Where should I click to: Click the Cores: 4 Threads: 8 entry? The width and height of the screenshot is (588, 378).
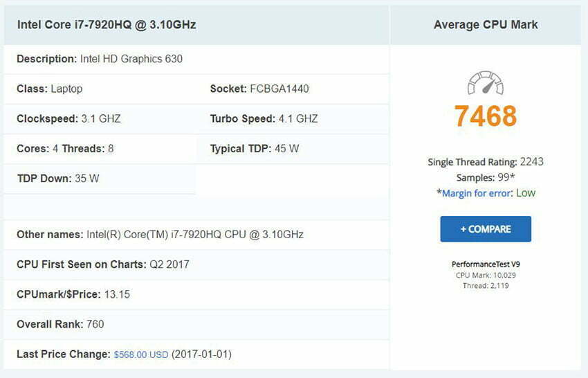point(65,149)
